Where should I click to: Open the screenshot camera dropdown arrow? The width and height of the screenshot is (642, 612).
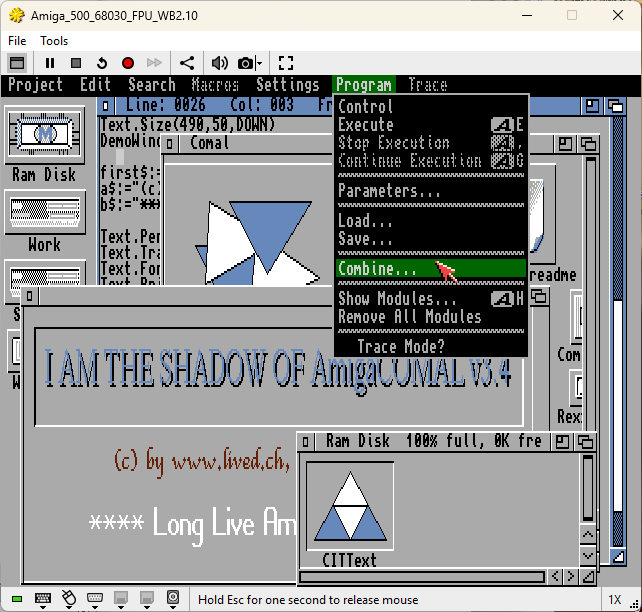point(260,63)
